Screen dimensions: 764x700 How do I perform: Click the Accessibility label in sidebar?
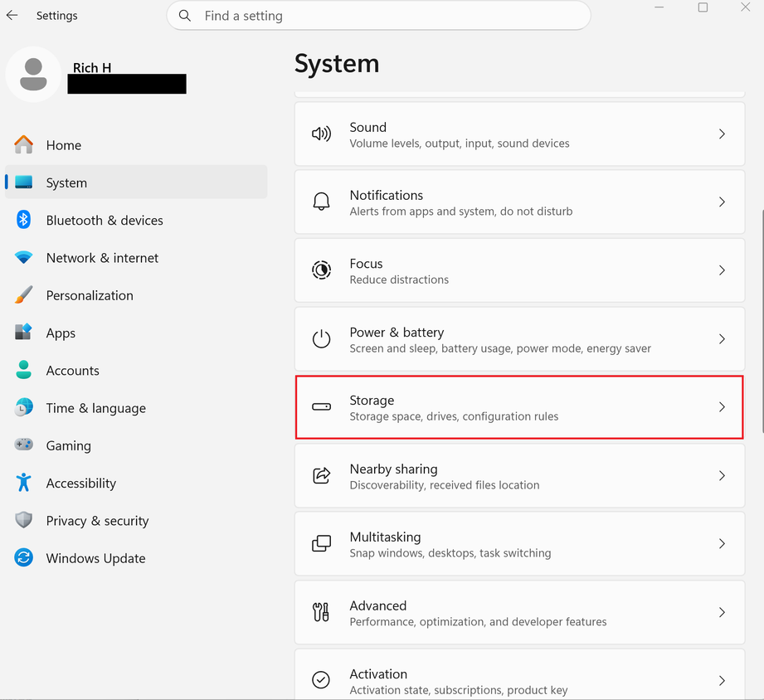[x=81, y=484]
